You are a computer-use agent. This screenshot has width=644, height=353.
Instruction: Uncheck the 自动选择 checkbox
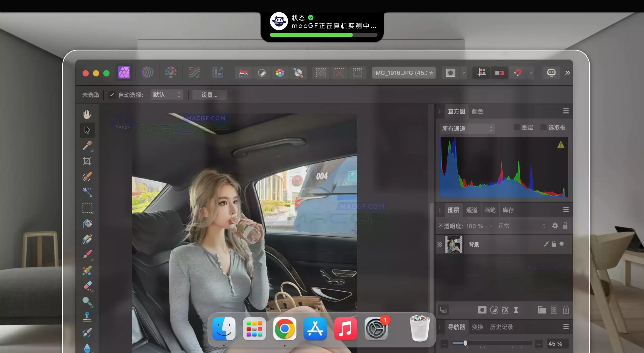tap(112, 95)
